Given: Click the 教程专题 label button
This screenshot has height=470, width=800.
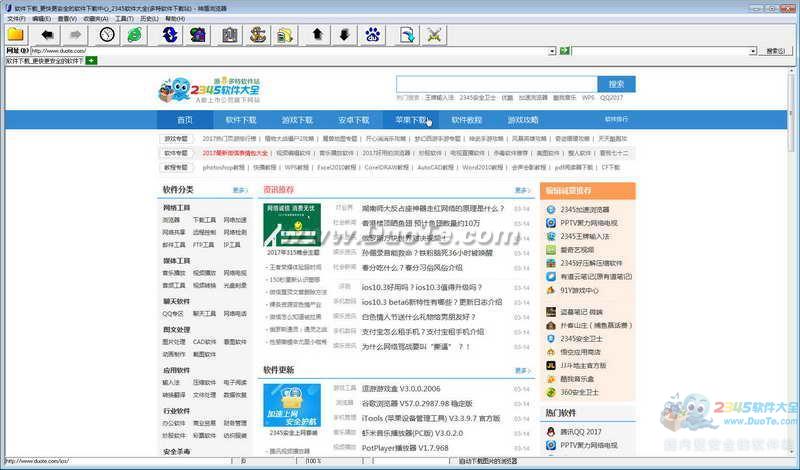Looking at the screenshot, I should coord(176,167).
